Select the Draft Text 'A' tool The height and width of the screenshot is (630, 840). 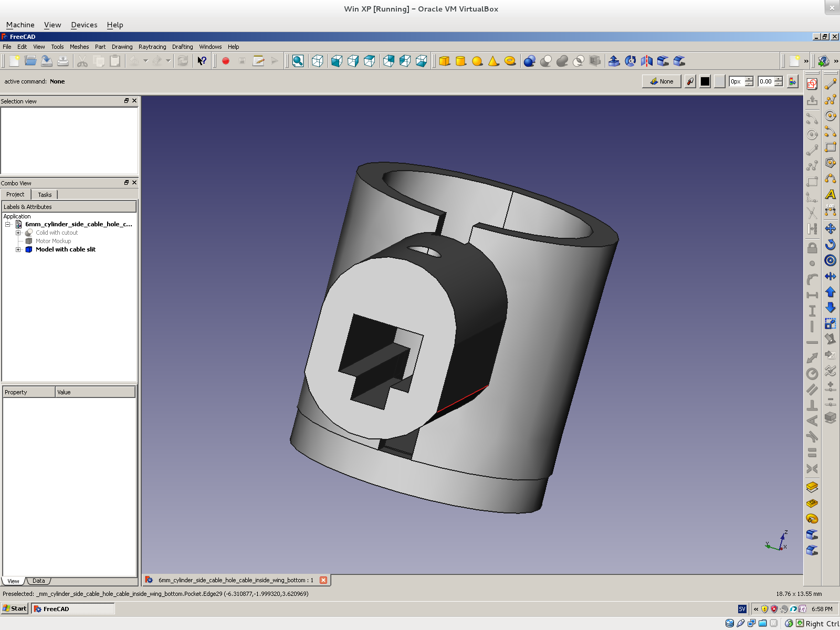tap(831, 195)
